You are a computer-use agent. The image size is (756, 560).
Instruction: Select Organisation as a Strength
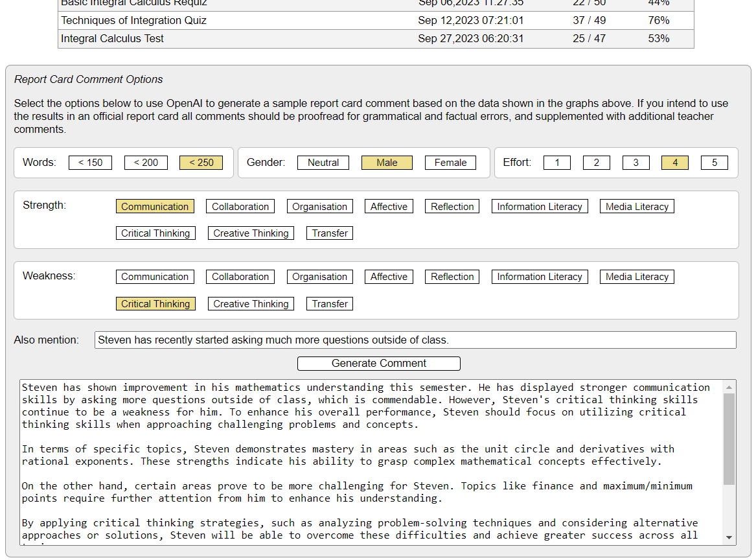click(x=319, y=207)
